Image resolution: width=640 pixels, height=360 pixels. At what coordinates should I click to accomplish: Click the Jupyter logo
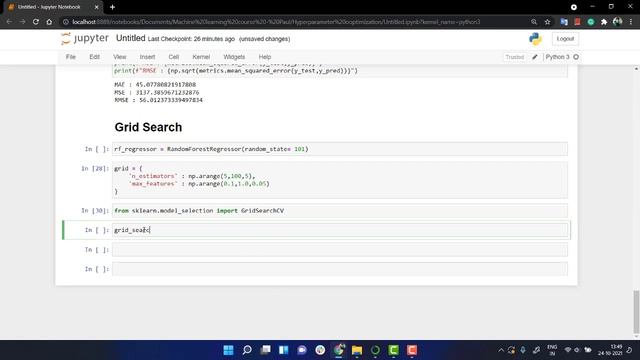point(85,38)
